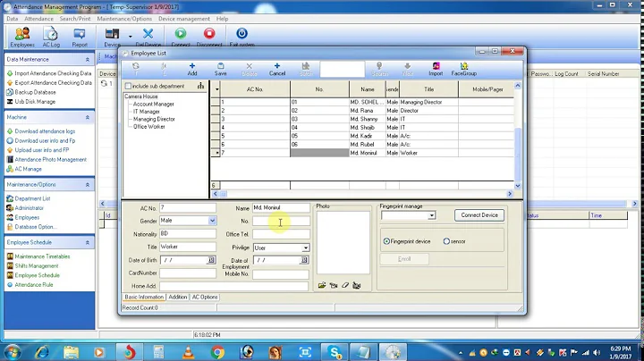Viewport: 644px width, 361px height.
Task: Open Department List in sidebar
Action: pos(32,198)
